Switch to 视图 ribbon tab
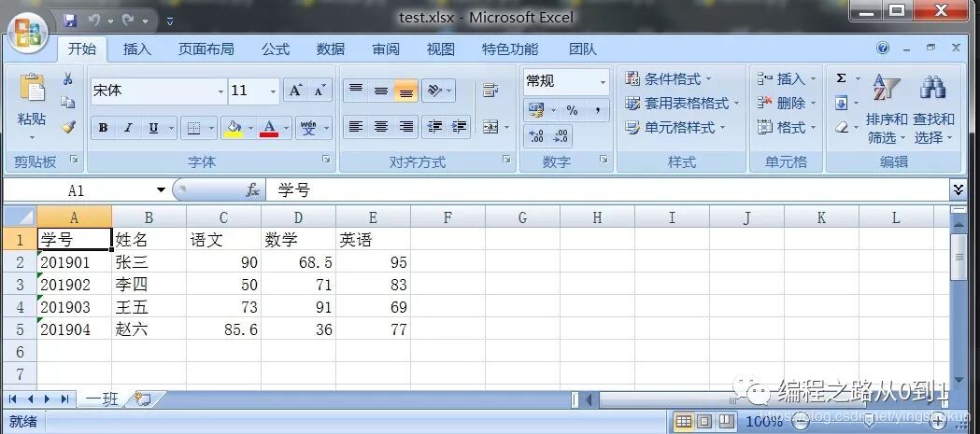Image resolution: width=980 pixels, height=434 pixels. click(x=441, y=49)
